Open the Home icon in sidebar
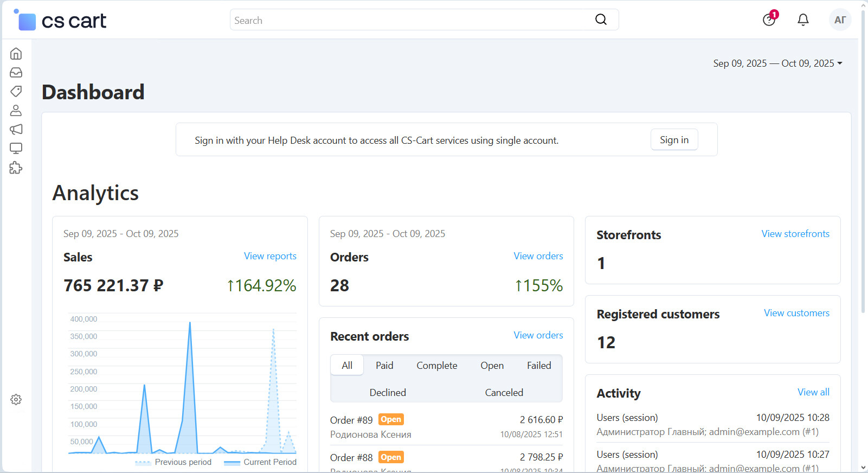 tap(16, 54)
